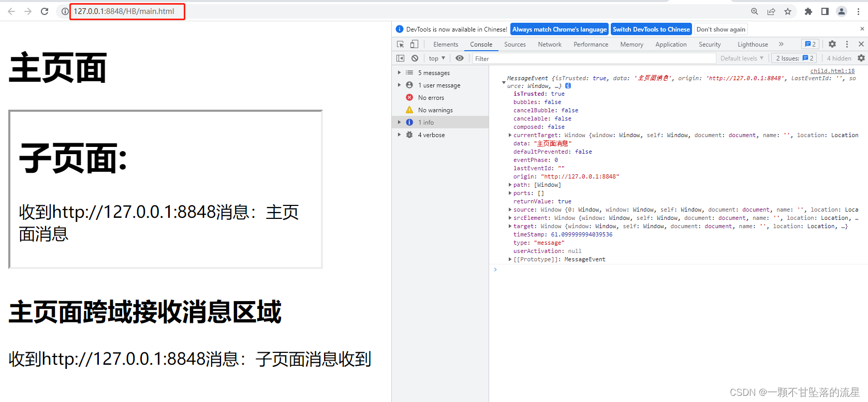Screen dimensions: 868x402
Task: Click Don't show again button
Action: pos(721,29)
